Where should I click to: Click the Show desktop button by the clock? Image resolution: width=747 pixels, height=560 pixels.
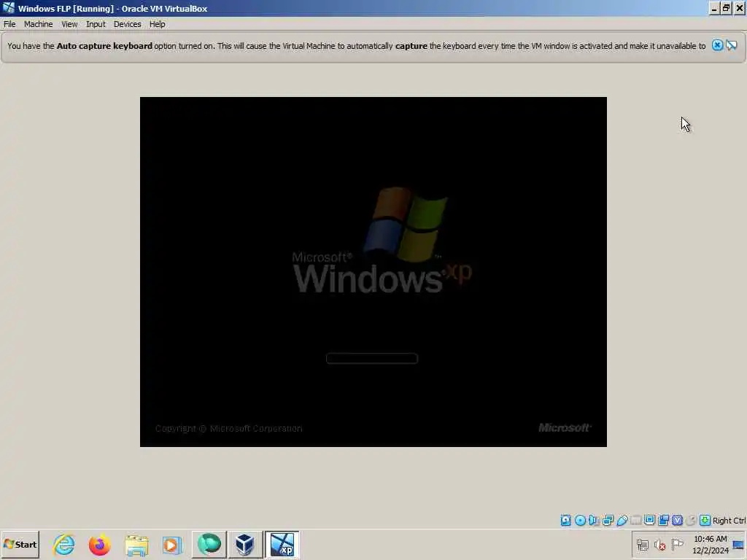tap(739, 544)
